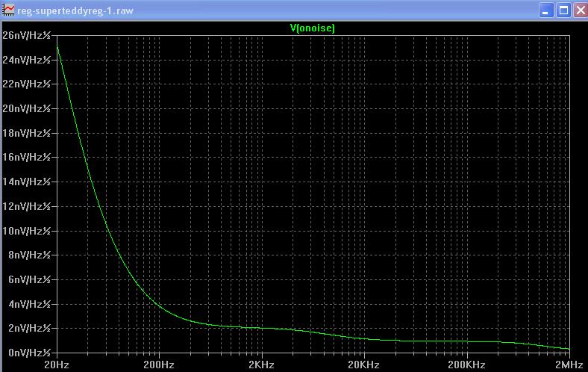The image size is (588, 372).
Task: Click the 22nV/Hz½ axis label
Action: pyautogui.click(x=26, y=84)
